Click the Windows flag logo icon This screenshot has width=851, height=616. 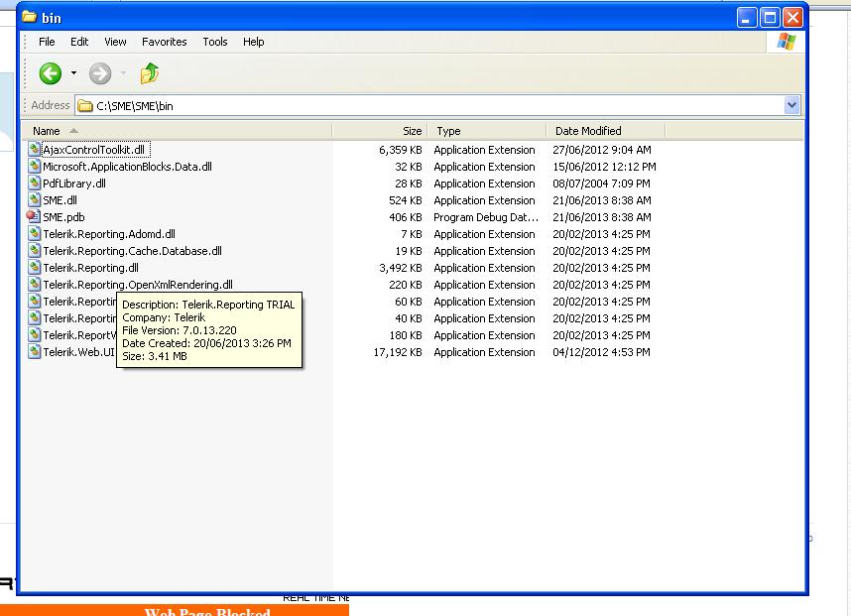pyautogui.click(x=786, y=42)
